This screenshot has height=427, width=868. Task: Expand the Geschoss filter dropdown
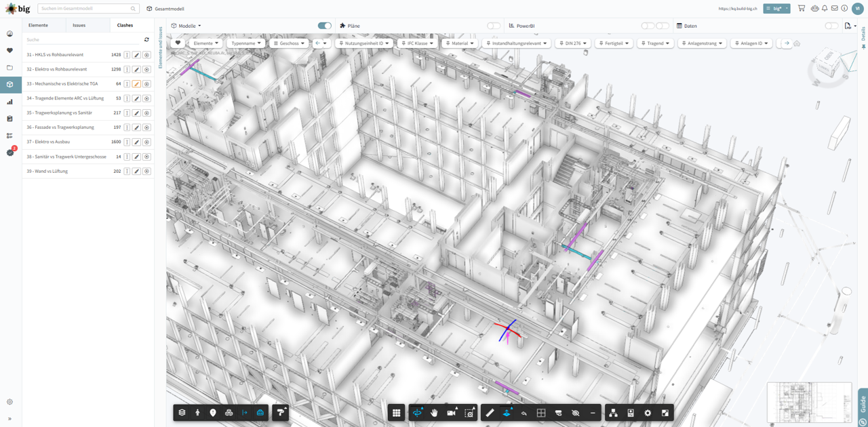pyautogui.click(x=289, y=43)
